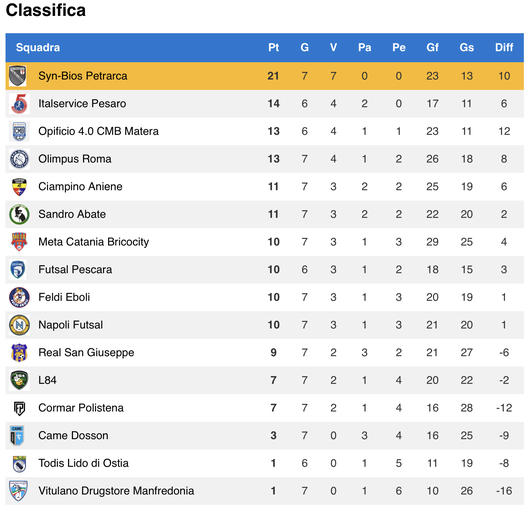The width and height of the screenshot is (528, 509).
Task: Open Real San Giuseppe team name
Action: [86, 352]
